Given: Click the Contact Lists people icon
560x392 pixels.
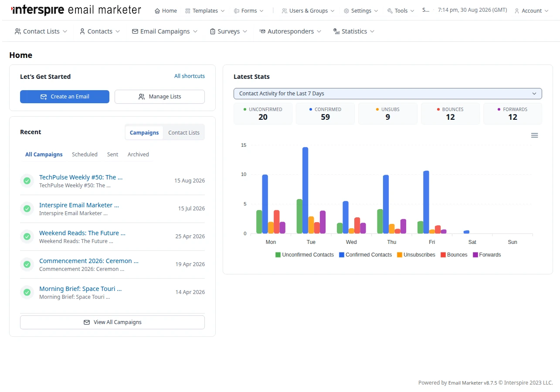Looking at the screenshot, I should [x=18, y=31].
